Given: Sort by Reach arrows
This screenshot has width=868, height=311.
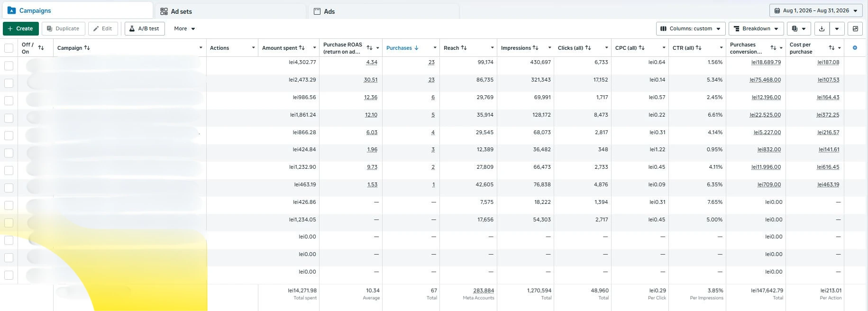Looking at the screenshot, I should [x=464, y=48].
